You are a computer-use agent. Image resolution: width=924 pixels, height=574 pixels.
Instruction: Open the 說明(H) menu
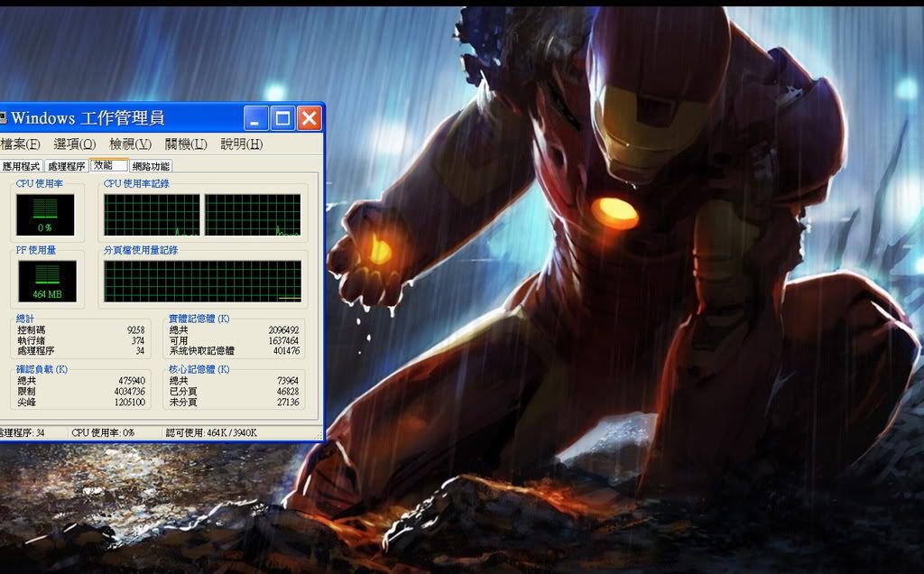pos(242,144)
